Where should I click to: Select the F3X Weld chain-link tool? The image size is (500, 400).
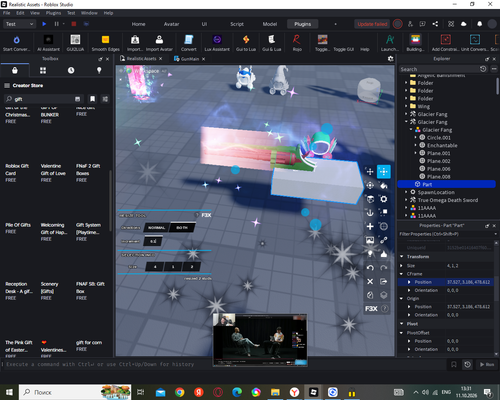coord(384,240)
